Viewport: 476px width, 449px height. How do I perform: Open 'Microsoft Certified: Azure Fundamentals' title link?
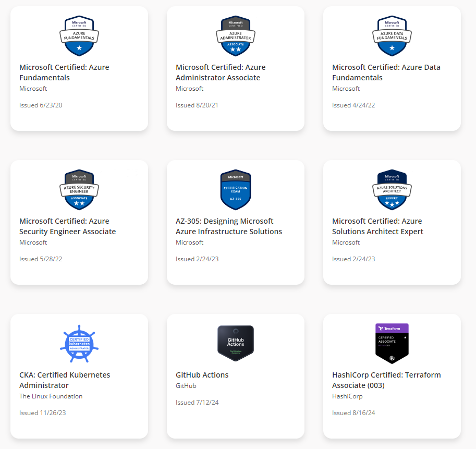(x=64, y=72)
